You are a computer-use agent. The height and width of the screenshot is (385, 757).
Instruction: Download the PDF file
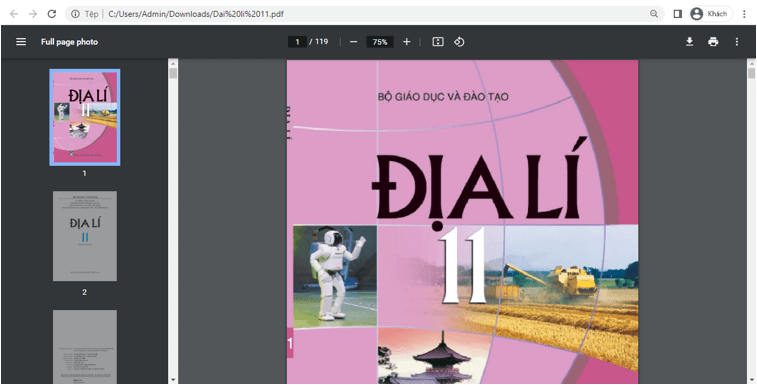689,42
